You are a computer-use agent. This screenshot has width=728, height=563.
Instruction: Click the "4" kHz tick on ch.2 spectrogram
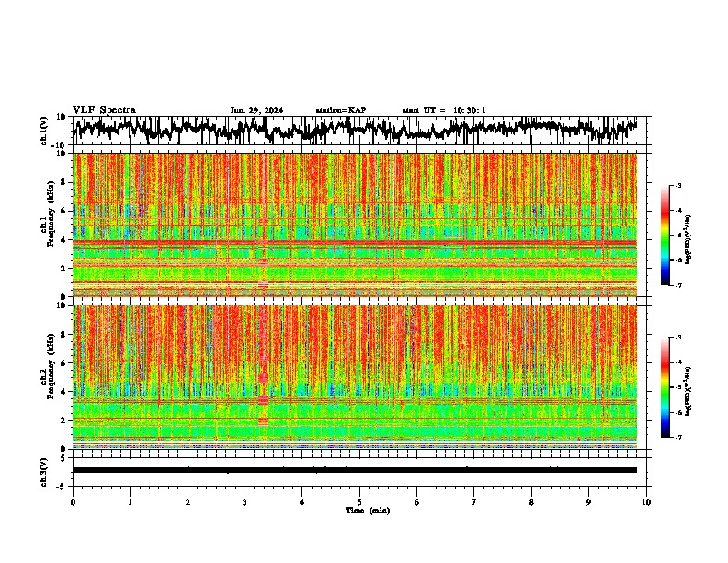[x=64, y=392]
